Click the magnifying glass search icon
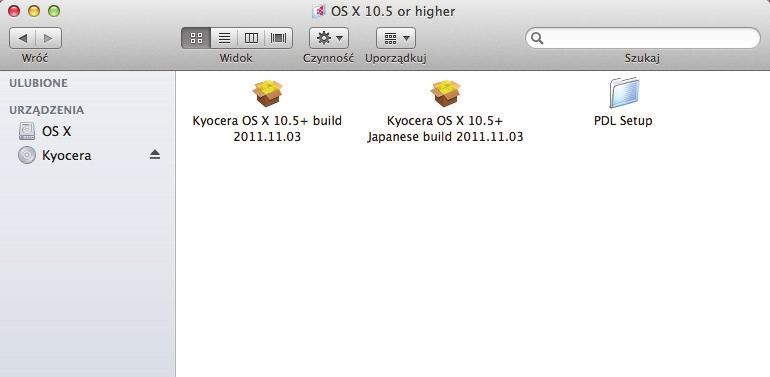The width and height of the screenshot is (770, 377). click(x=537, y=38)
